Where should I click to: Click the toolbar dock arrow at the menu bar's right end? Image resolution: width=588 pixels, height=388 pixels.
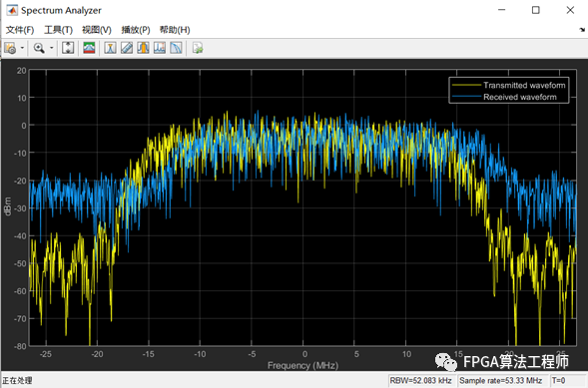[x=582, y=30]
